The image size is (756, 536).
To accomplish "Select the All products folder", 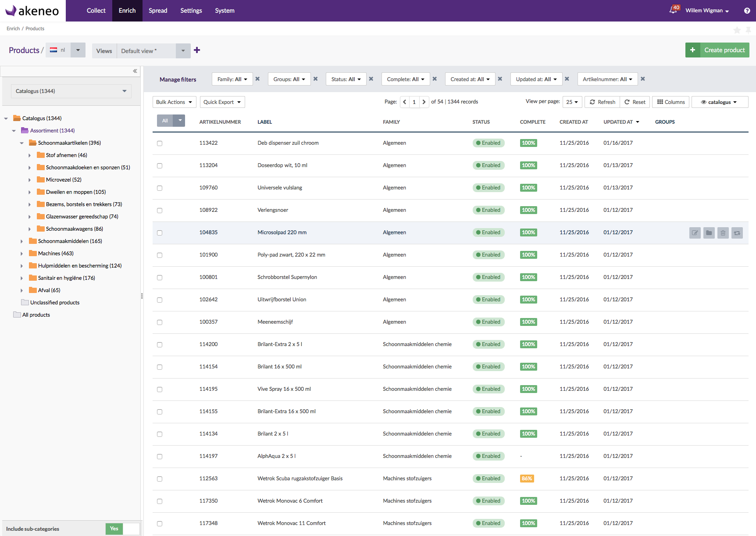I will tap(32, 315).
